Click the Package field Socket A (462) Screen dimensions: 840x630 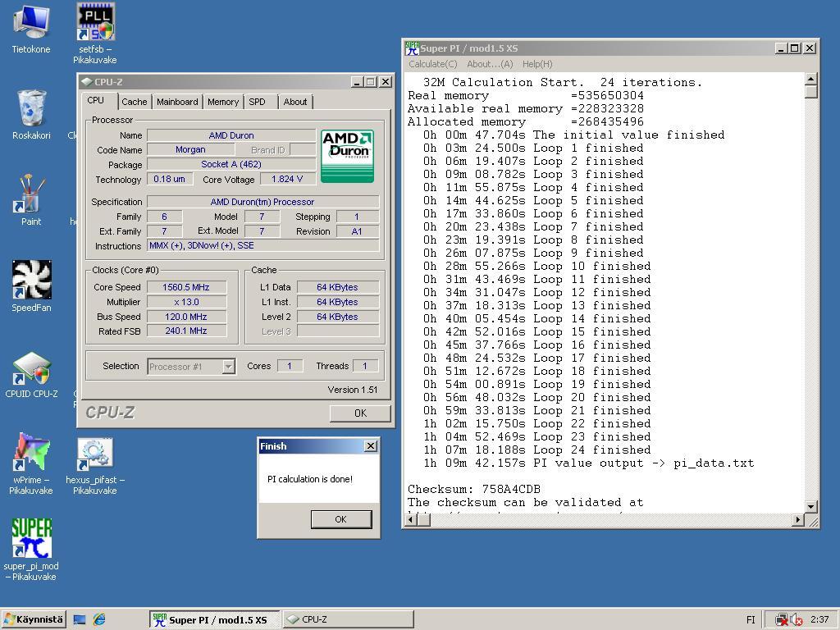point(231,164)
